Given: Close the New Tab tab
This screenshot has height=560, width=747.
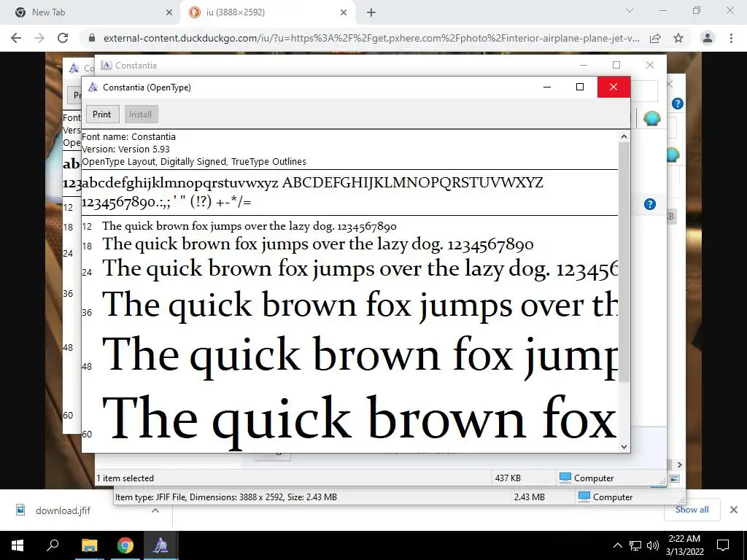Looking at the screenshot, I should (x=169, y=12).
